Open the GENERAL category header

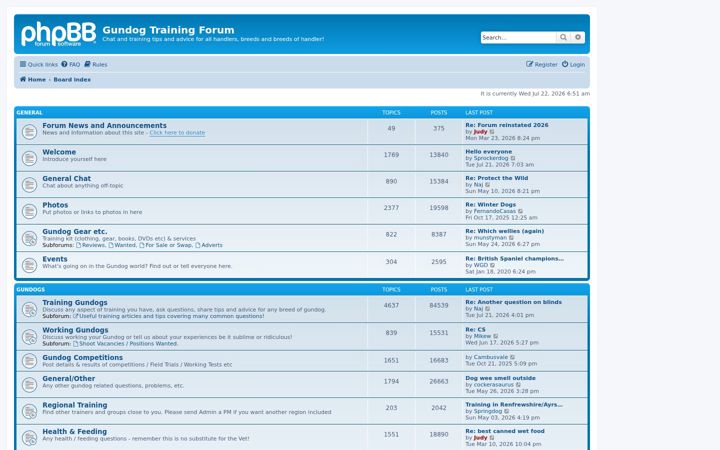click(x=29, y=112)
